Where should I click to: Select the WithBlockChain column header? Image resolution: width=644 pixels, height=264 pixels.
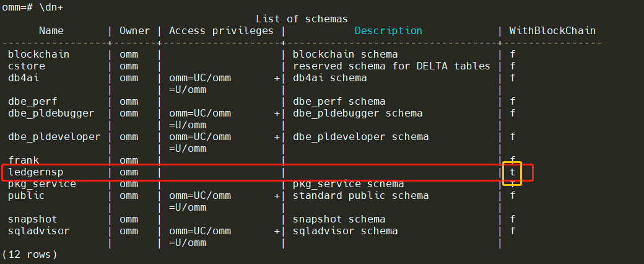(x=552, y=30)
